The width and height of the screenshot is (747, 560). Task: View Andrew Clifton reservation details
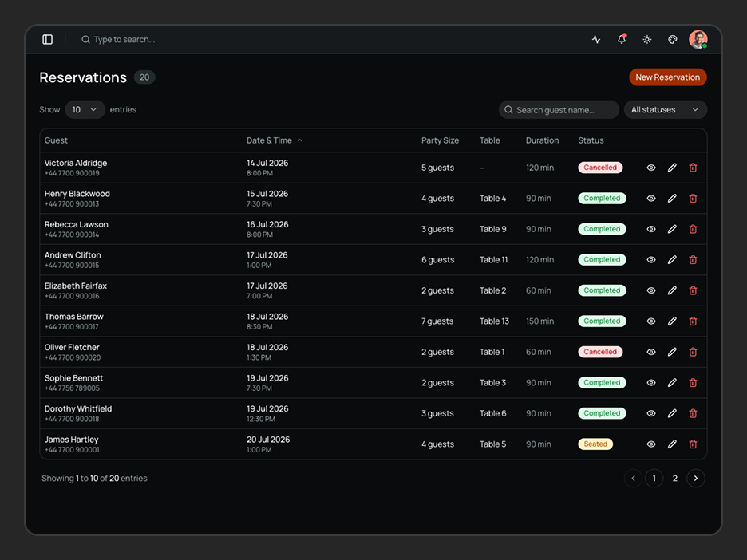tap(651, 259)
